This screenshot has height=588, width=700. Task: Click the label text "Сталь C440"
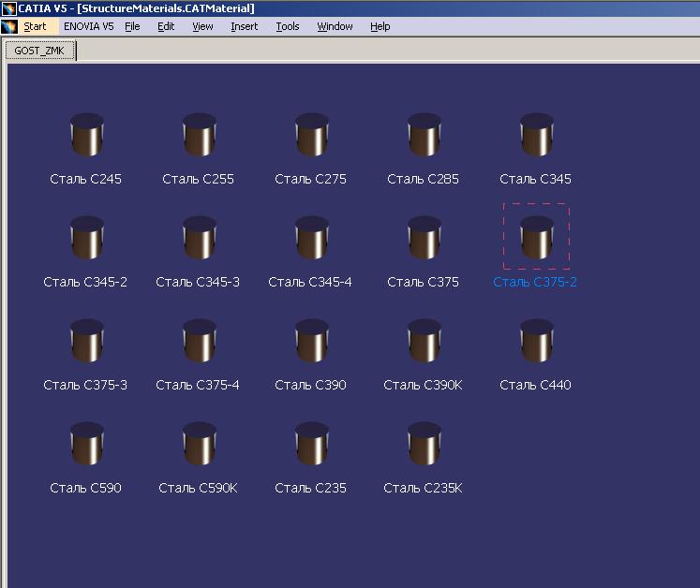pos(536,385)
